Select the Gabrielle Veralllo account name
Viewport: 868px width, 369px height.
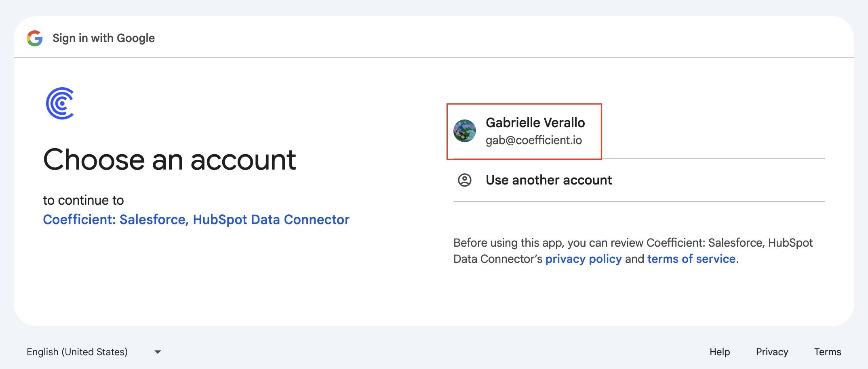click(535, 122)
